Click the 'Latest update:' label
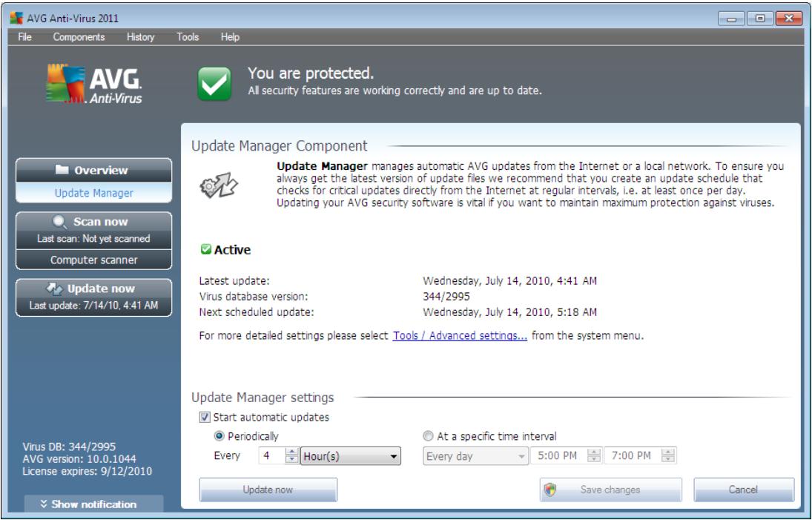 (234, 281)
